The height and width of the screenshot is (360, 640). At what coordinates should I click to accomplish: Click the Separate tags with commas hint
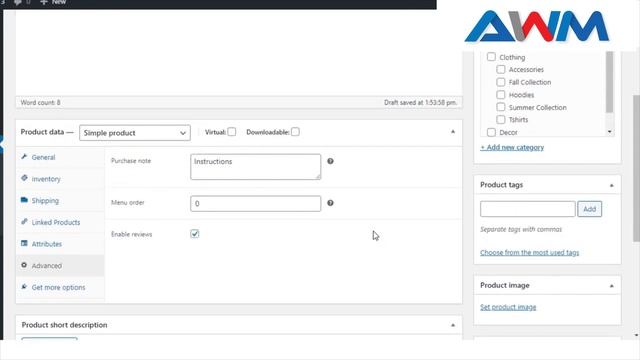pyautogui.click(x=521, y=229)
